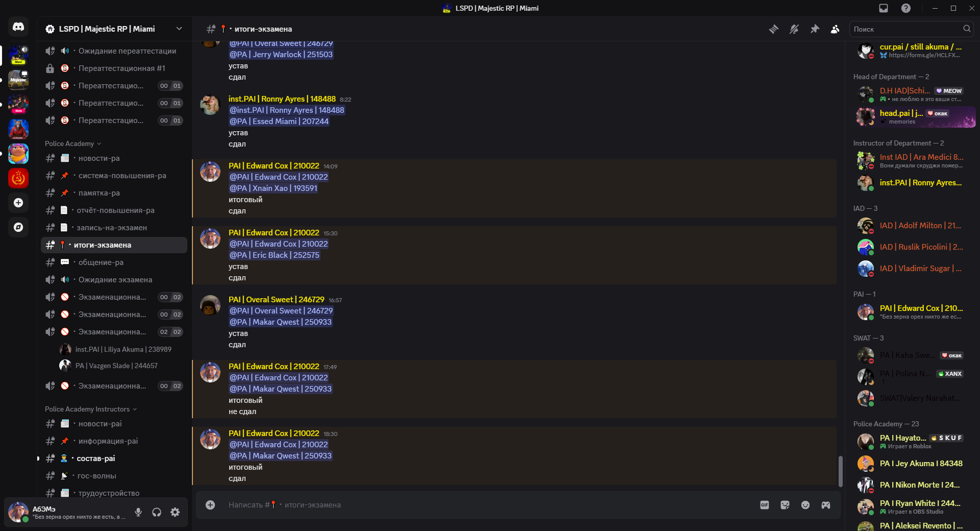Open member IAD | Ruslik Picolini

[916, 247]
